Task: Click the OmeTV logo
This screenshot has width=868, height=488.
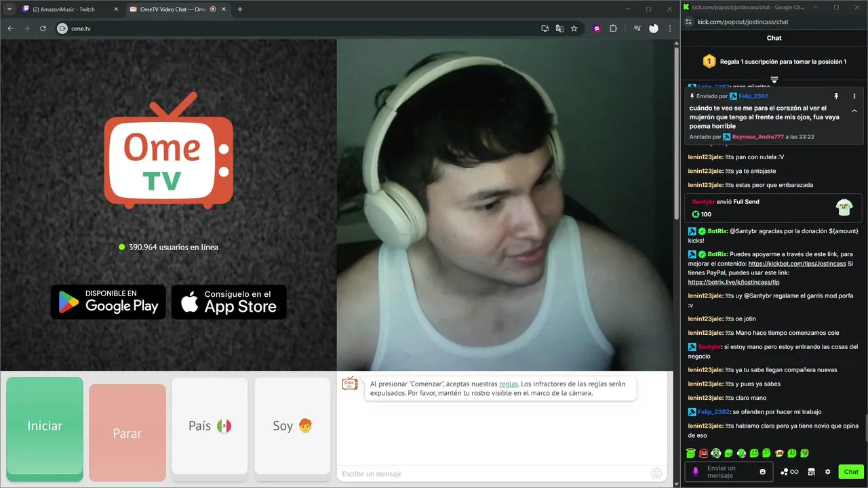Action: (168, 150)
